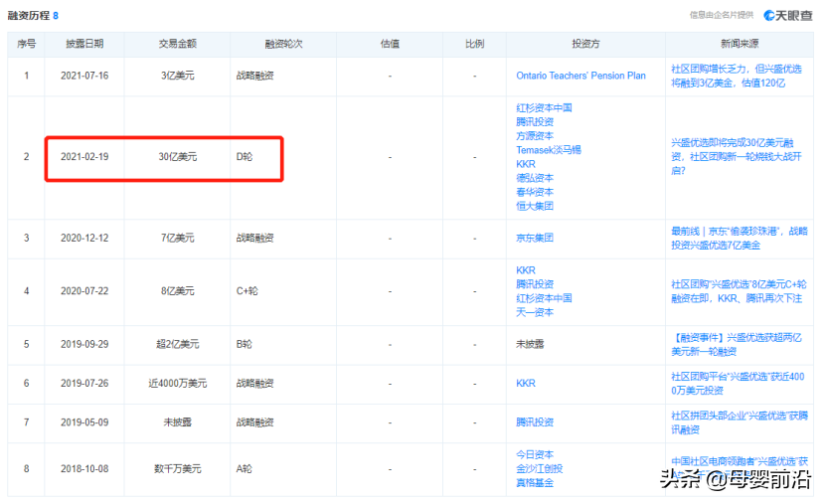Open news link 兴盛优选即将完成30亿美元融资

(736, 157)
